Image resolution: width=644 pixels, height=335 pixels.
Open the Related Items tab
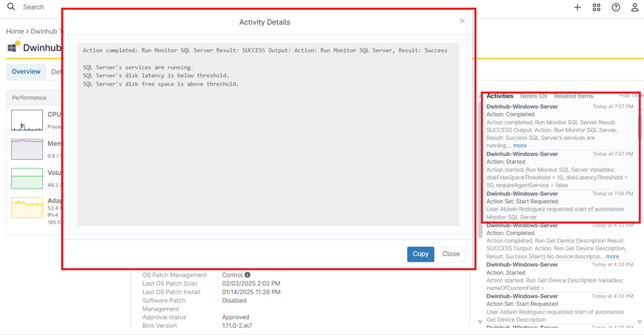573,96
